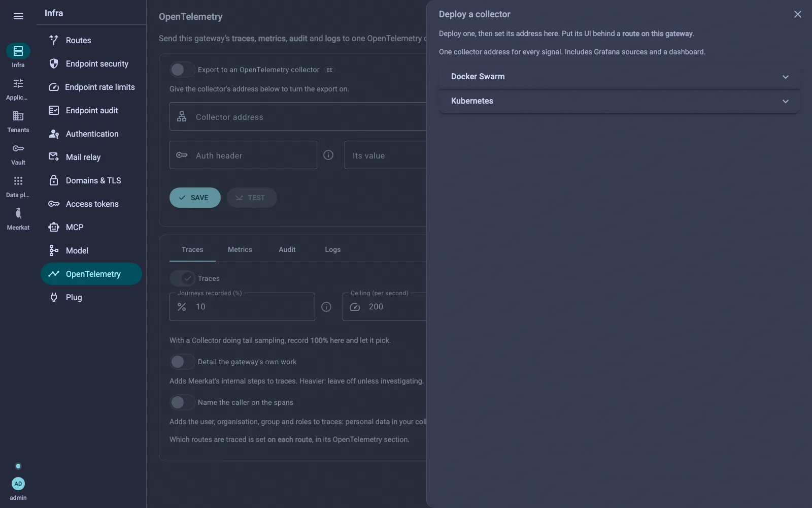Switch to the Audit tab

287,249
